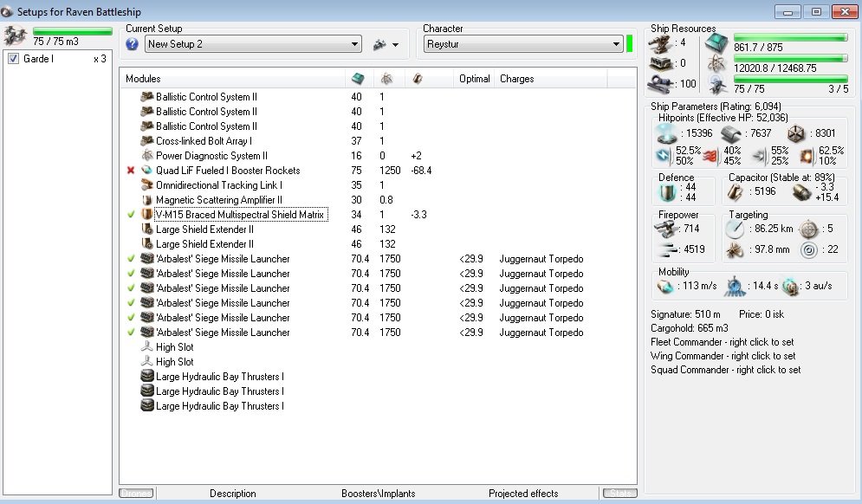Click the Defence tank icon
The height and width of the screenshot is (504, 862).
click(667, 193)
